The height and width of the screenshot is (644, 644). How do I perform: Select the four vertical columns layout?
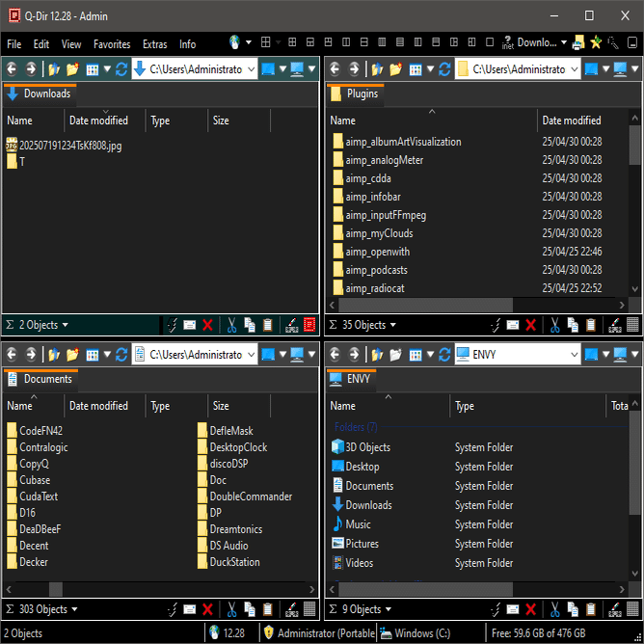tap(382, 42)
